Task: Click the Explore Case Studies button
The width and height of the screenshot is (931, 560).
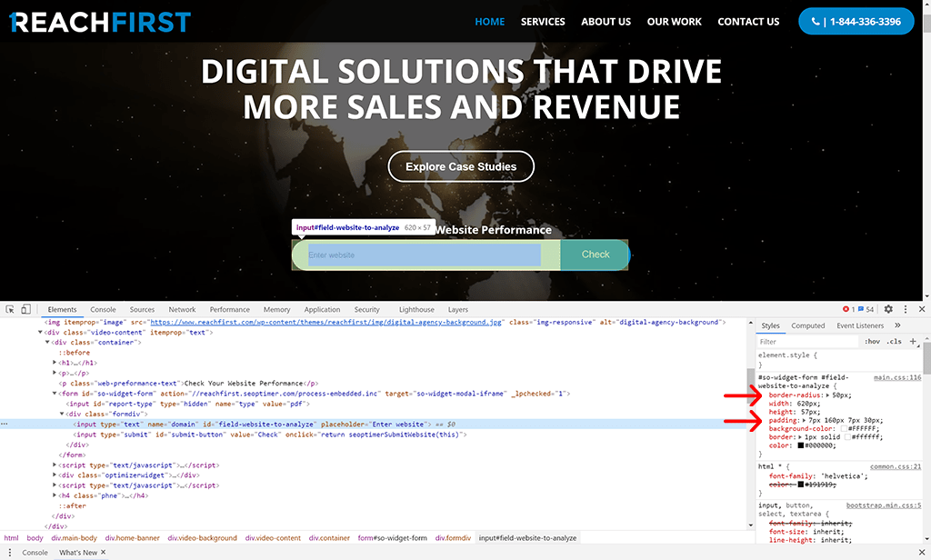Action: coord(461,166)
